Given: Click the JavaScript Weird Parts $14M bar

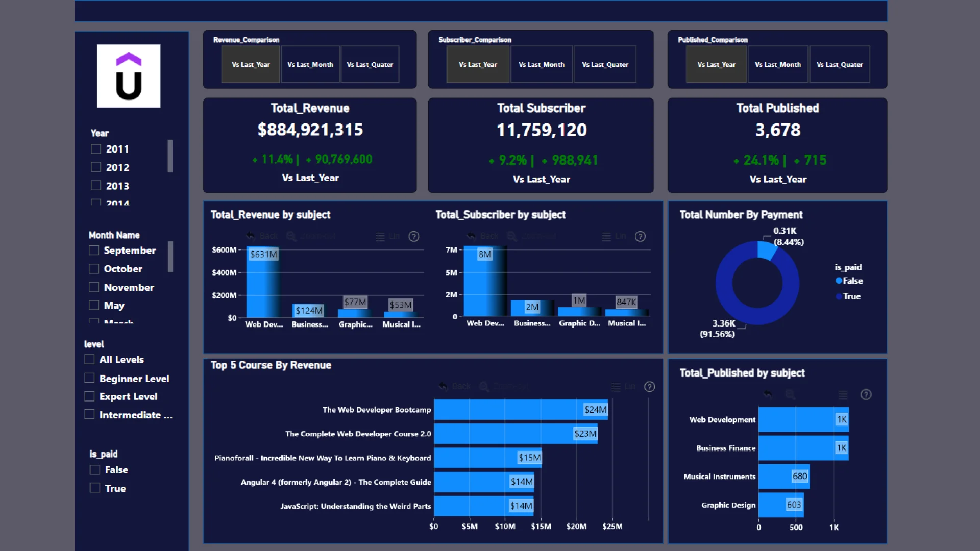Looking at the screenshot, I should pyautogui.click(x=484, y=506).
